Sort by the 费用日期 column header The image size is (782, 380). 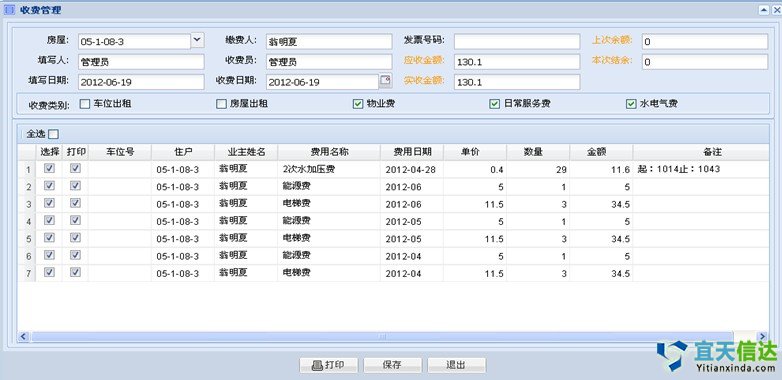pyautogui.click(x=412, y=152)
